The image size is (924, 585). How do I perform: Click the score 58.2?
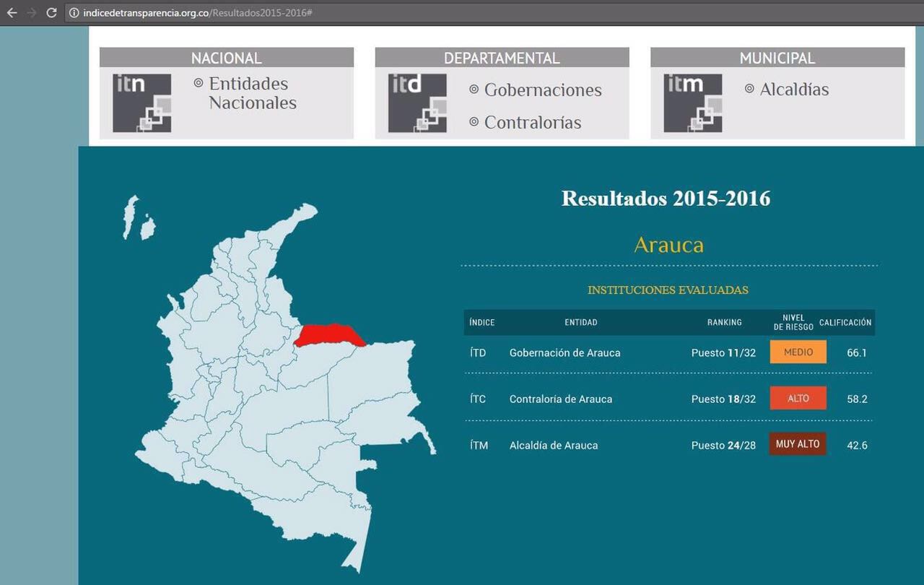[x=857, y=399]
